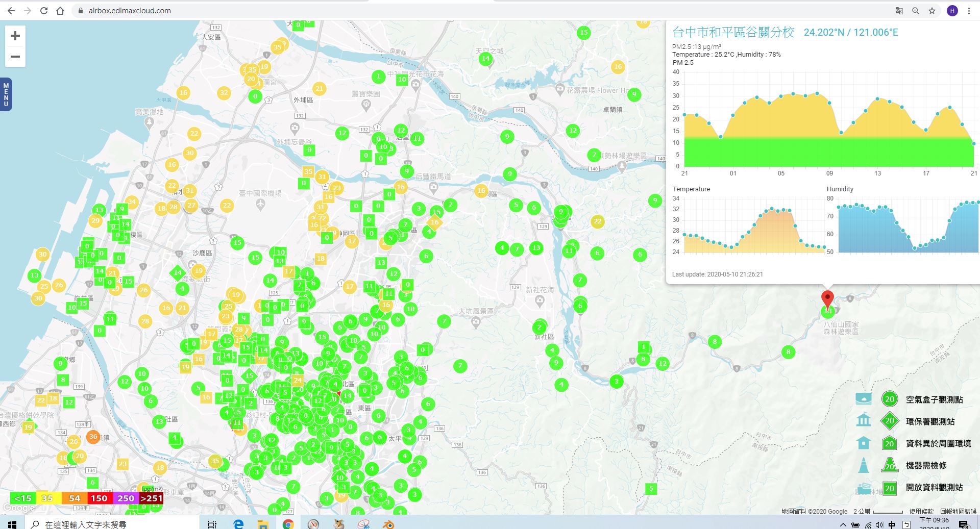Select the orange 36 sensor marker
This screenshot has width=980, height=529.
93,437
